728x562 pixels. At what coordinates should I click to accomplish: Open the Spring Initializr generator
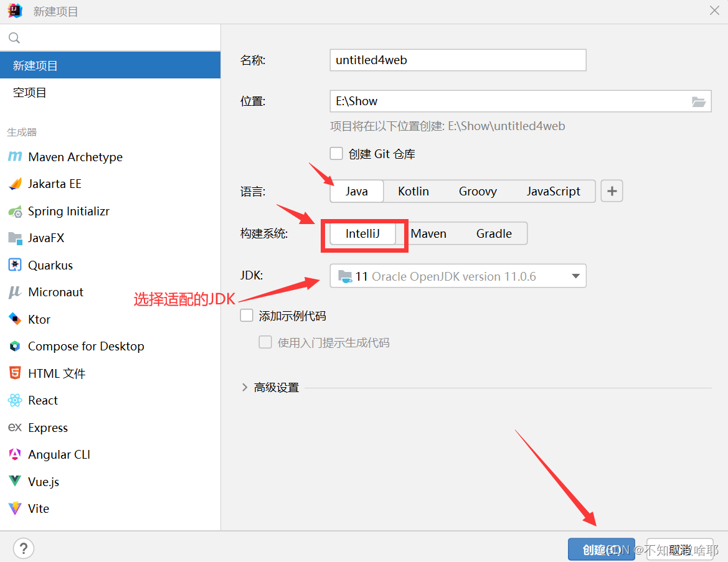(x=110, y=212)
